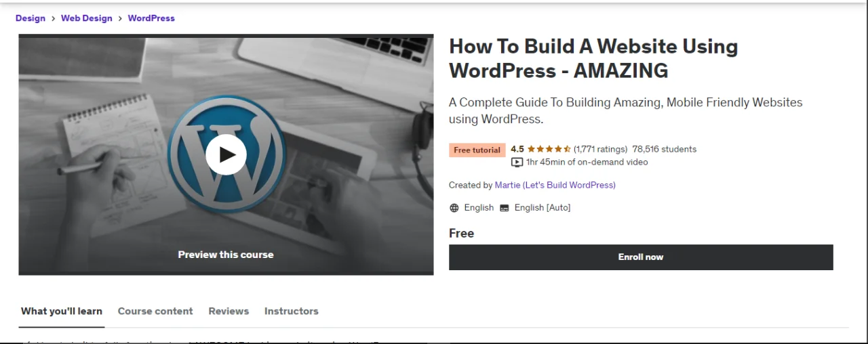This screenshot has width=868, height=344.
Task: Select the What you'll learn tab
Action: [62, 311]
